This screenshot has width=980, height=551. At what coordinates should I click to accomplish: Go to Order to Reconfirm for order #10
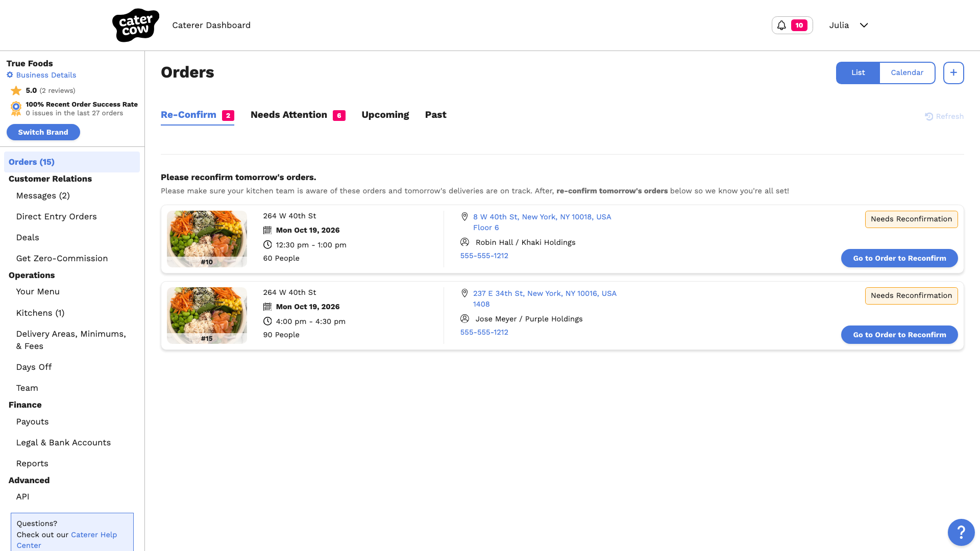click(x=899, y=258)
